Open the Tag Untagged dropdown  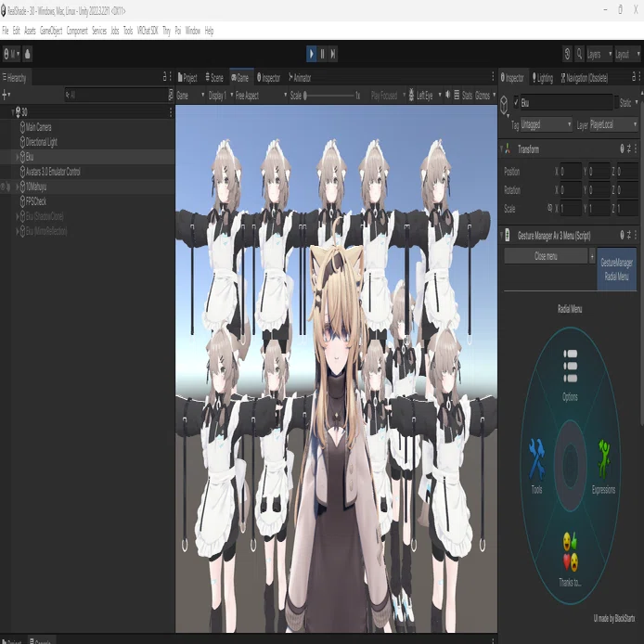coord(547,124)
